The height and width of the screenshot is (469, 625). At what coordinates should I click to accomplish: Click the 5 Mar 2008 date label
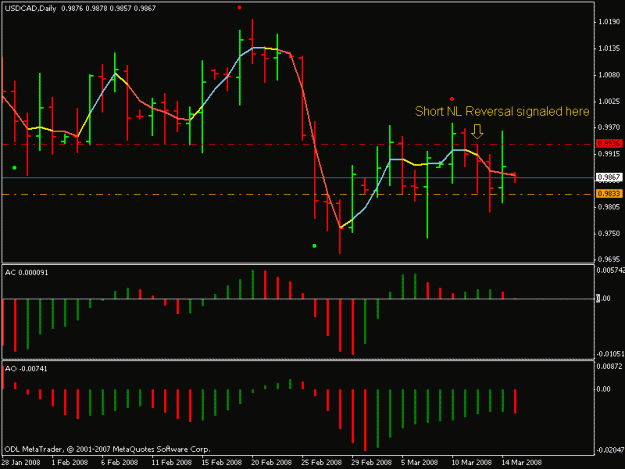(420, 462)
